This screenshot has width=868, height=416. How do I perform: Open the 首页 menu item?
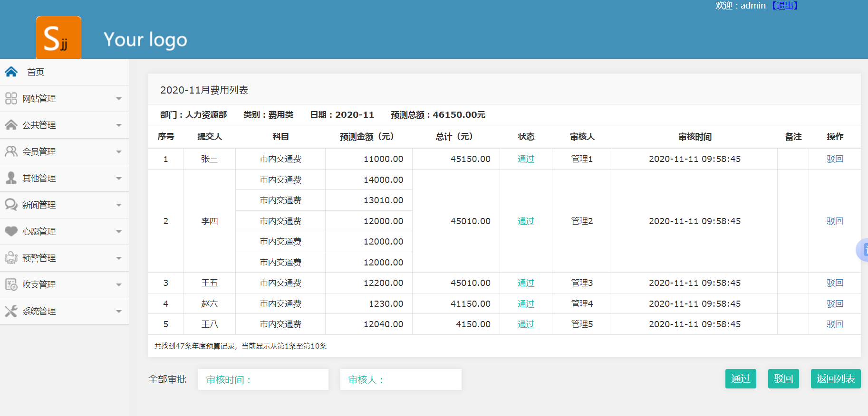click(x=36, y=72)
